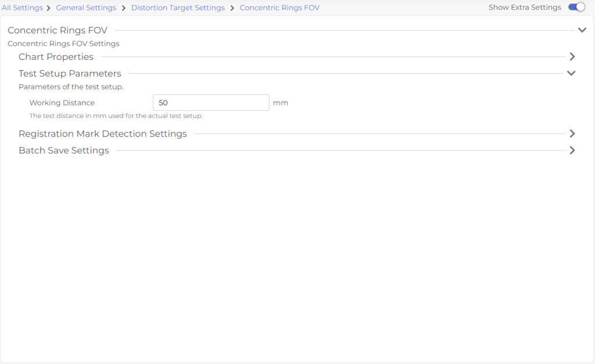Click the Concentric Rings FOV section heading
The height and width of the screenshot is (364, 595).
pos(58,30)
